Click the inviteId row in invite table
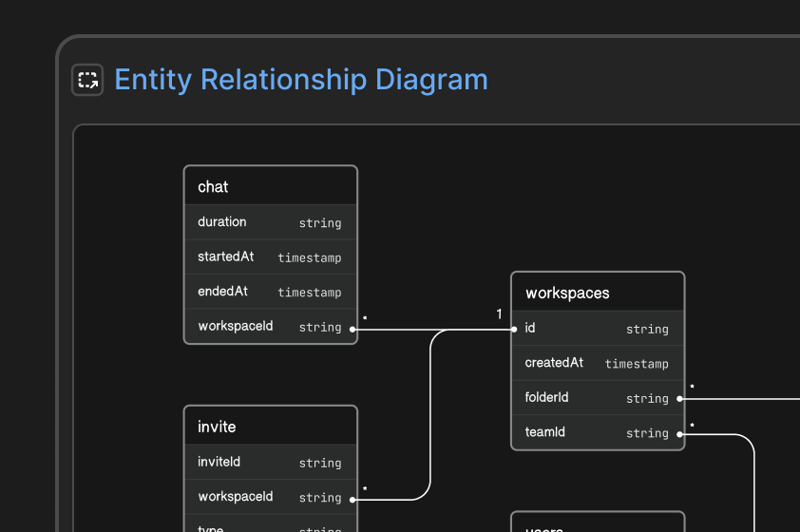Viewport: 800px width, 532px height. tap(271, 462)
